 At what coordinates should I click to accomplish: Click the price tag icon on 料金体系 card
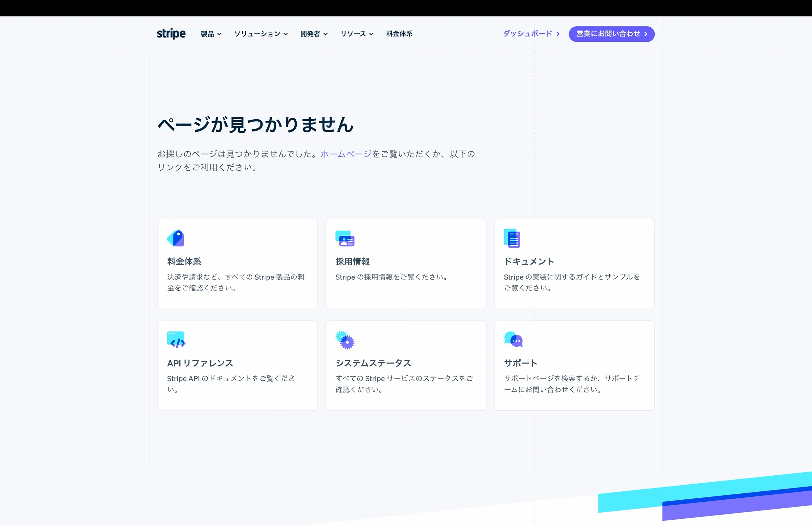coord(175,238)
